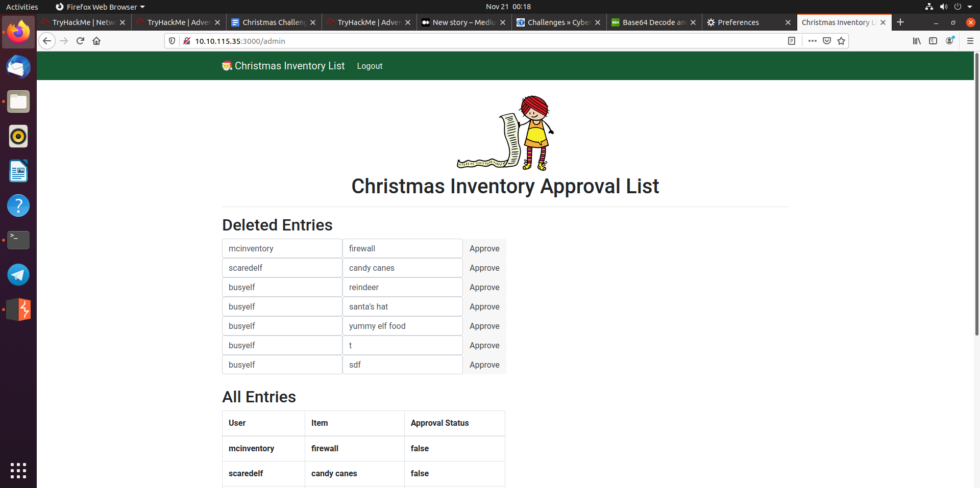This screenshot has width=980, height=488.
Task: Open page actions three-dot menu
Action: [813, 41]
